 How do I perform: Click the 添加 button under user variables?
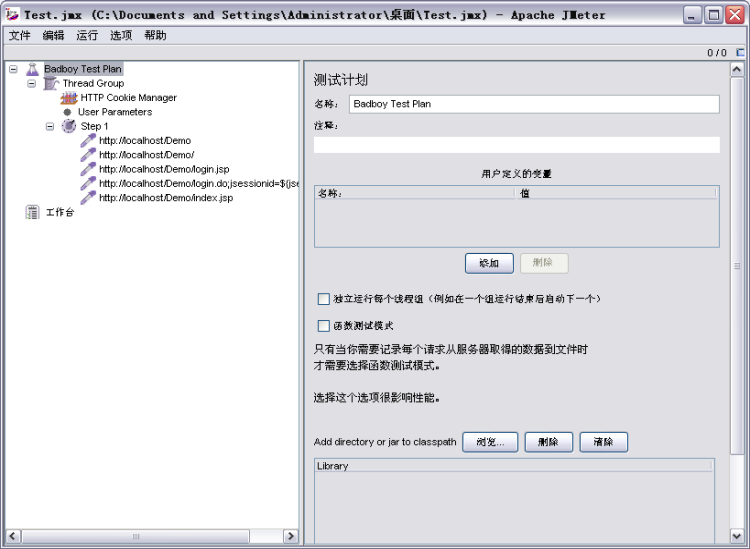click(x=489, y=263)
